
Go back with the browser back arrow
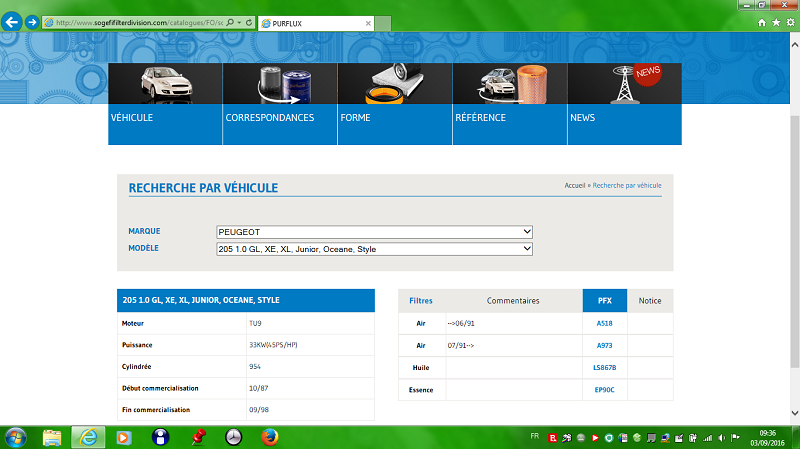(12, 22)
